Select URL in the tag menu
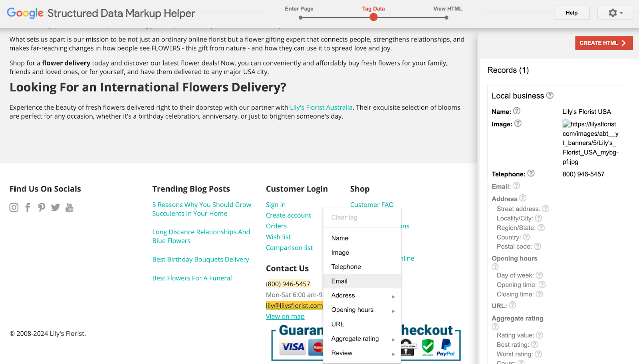The width and height of the screenshot is (639, 364). click(337, 324)
